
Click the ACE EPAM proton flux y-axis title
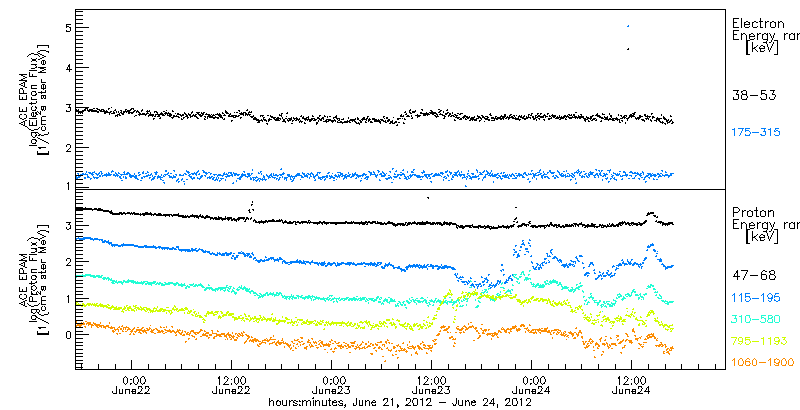(x=32, y=279)
